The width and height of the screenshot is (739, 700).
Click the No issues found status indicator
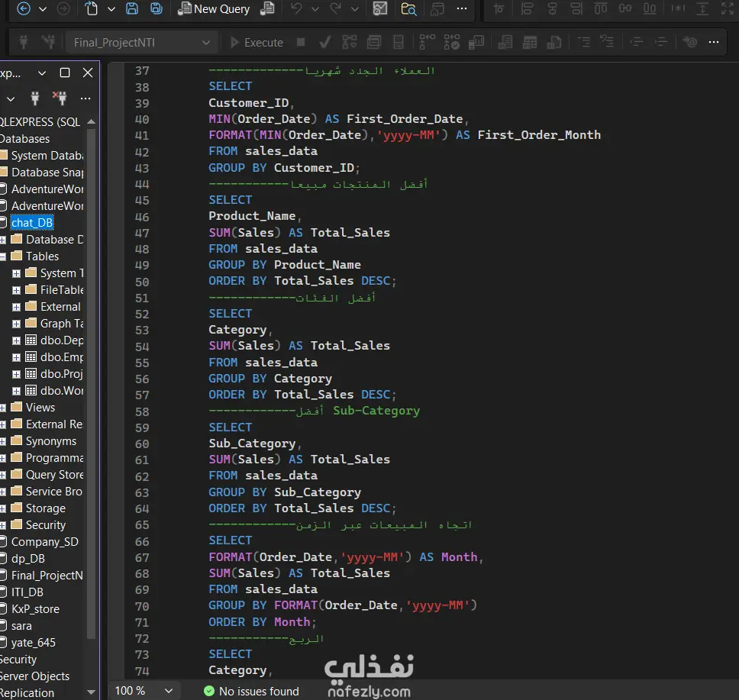(x=251, y=691)
